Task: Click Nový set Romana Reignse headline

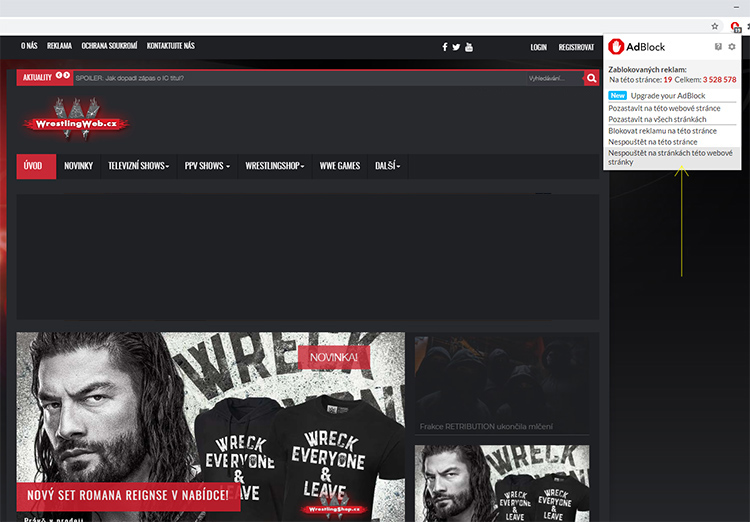Action: click(128, 495)
